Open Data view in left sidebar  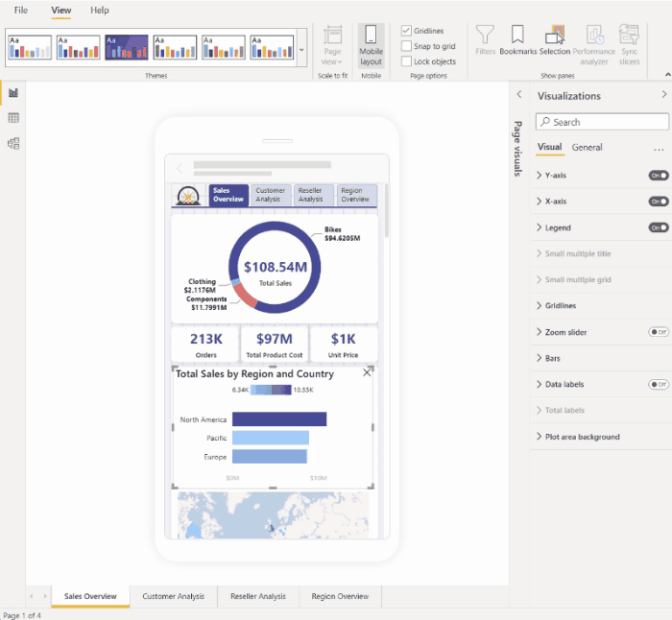13,118
